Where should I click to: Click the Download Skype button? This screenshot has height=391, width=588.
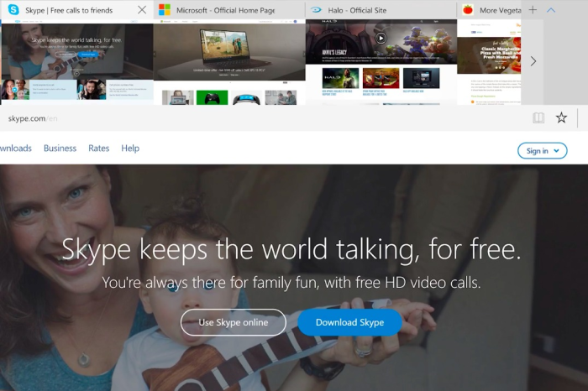350,322
